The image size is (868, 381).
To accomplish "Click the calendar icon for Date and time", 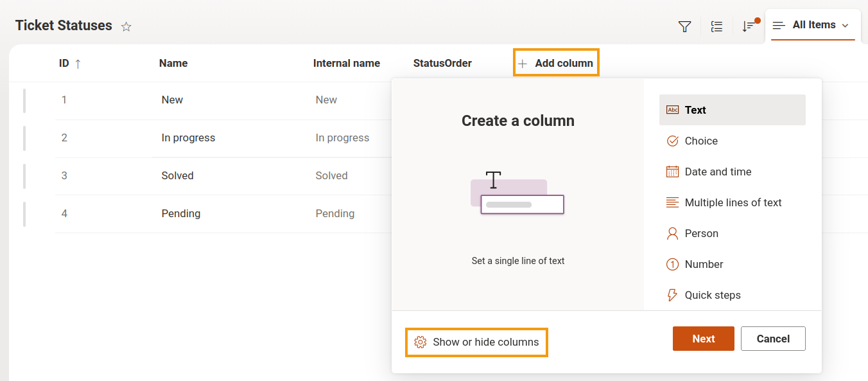I will pos(672,172).
